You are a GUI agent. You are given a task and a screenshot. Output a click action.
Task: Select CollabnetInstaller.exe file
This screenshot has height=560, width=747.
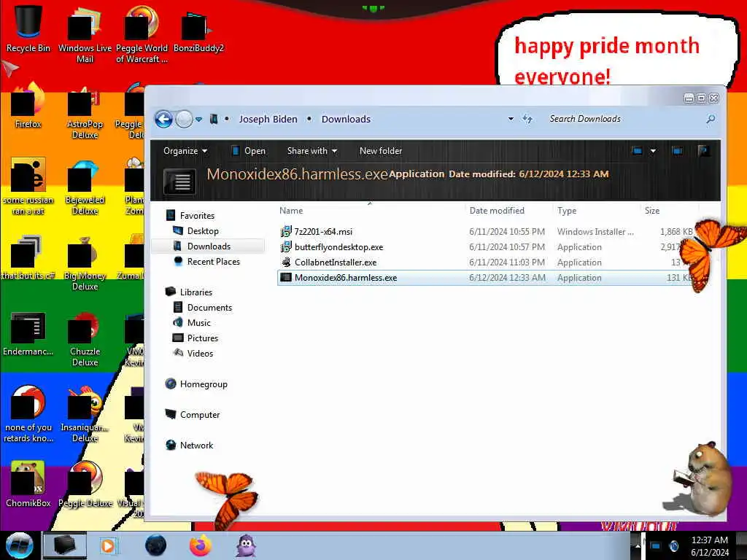pos(336,262)
